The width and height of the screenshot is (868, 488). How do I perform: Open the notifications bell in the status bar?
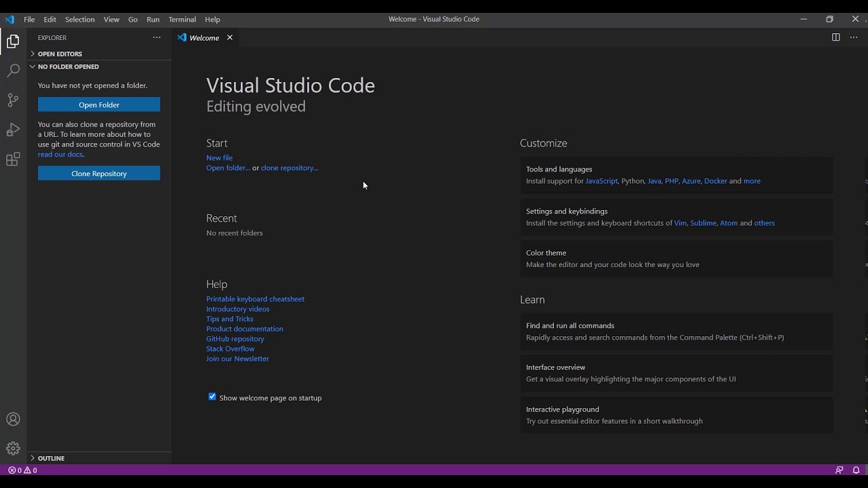coord(856,470)
